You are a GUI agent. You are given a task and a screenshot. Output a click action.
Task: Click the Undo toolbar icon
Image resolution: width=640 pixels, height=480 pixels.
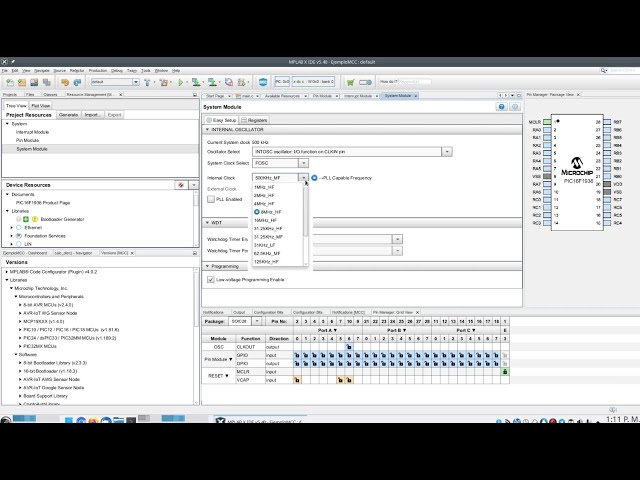(x=64, y=82)
